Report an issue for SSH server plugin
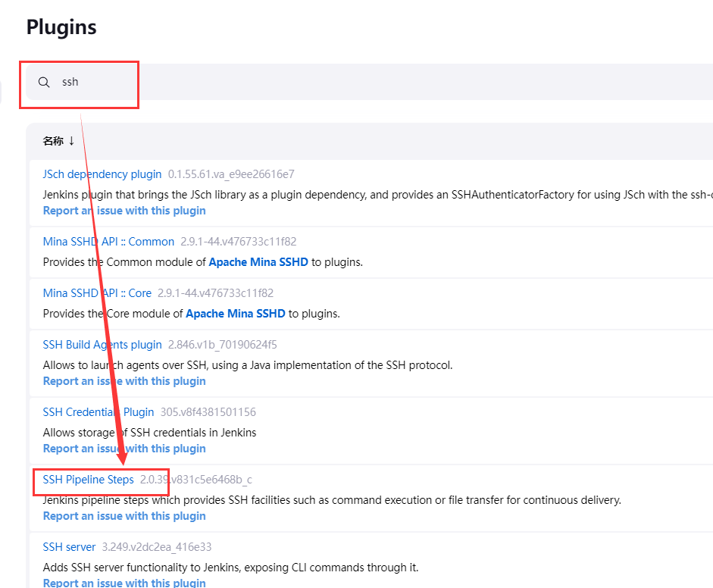 click(124, 583)
